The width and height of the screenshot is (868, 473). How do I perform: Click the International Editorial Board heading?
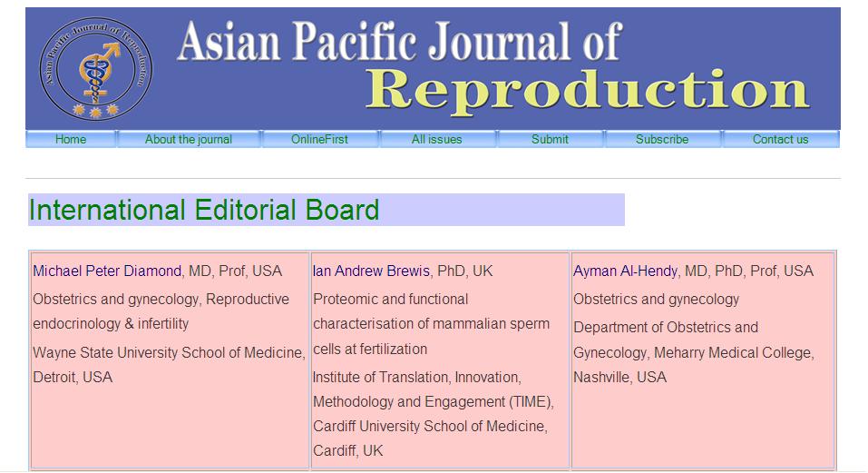pyautogui.click(x=204, y=210)
